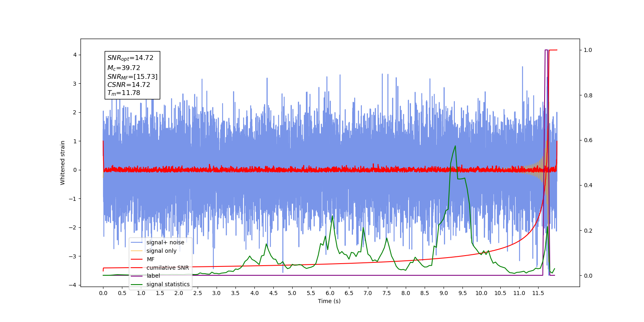The width and height of the screenshot is (644, 322).
Task: Click the 'MF' legend label
Action: (151, 259)
